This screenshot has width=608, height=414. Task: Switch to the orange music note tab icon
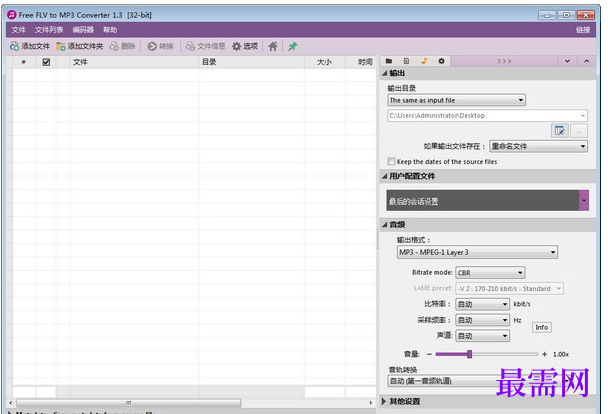click(424, 61)
